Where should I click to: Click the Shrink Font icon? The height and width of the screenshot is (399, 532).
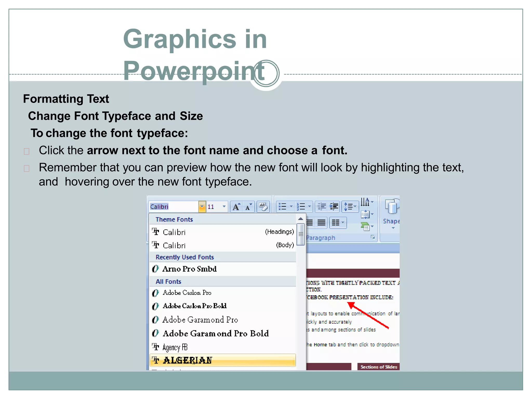click(x=249, y=207)
